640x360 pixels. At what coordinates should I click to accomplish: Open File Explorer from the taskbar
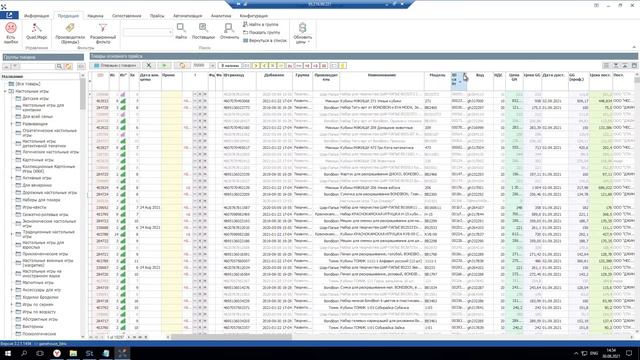(x=73, y=353)
